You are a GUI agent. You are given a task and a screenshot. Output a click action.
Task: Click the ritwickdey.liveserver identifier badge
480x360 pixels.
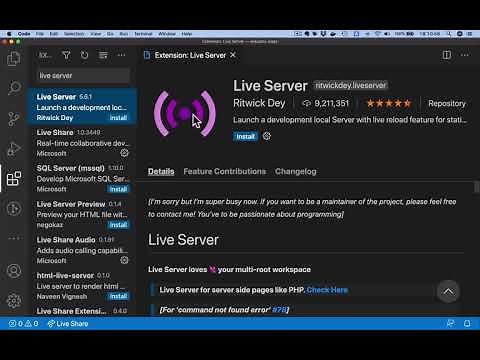(350, 85)
